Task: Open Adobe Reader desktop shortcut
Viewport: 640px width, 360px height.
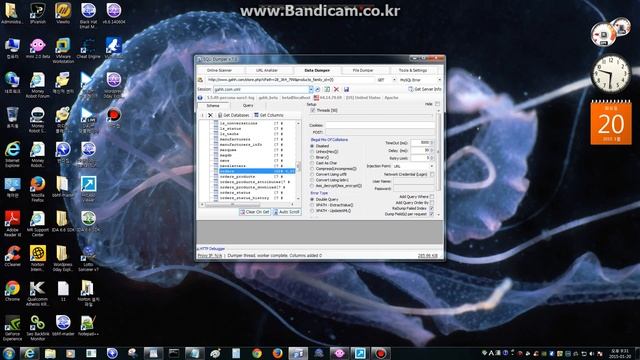Action: [13, 224]
